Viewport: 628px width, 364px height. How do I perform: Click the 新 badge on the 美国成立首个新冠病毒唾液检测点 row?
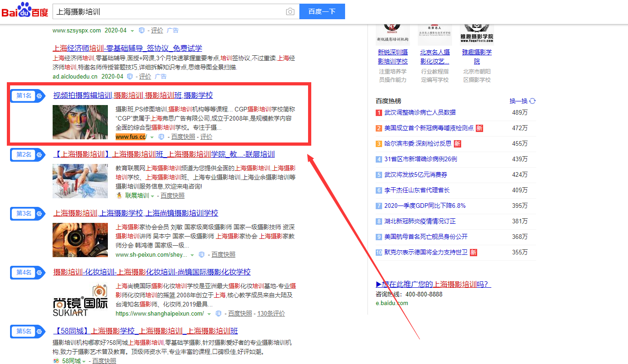[x=479, y=128]
